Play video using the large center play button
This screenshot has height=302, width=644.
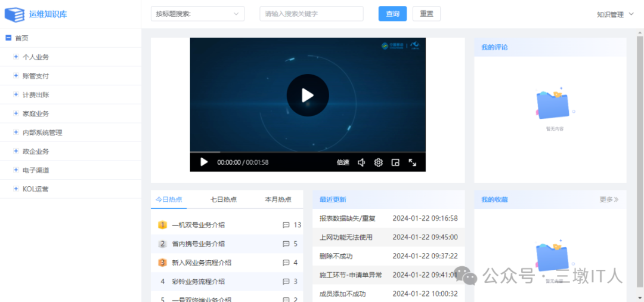[308, 95]
